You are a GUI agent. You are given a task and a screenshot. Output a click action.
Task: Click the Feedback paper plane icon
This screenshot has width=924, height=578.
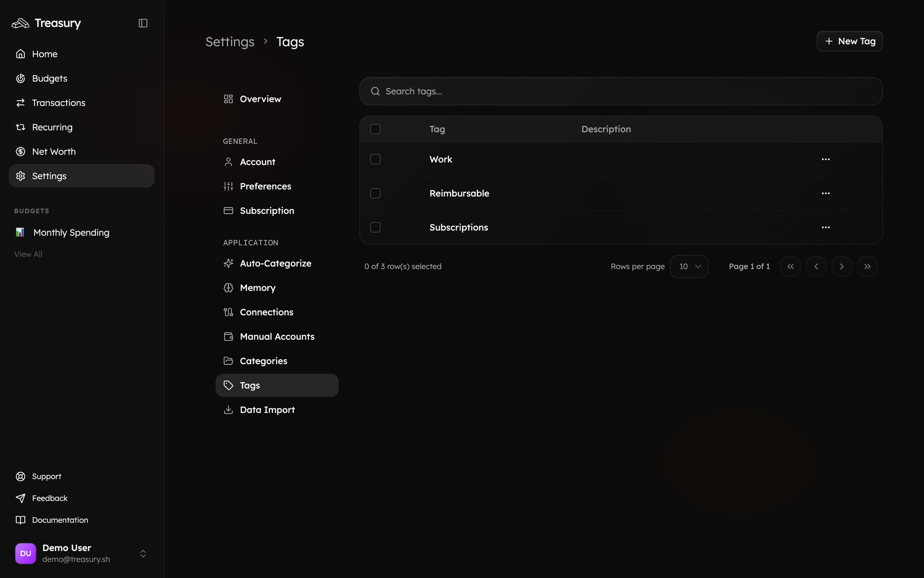click(21, 498)
